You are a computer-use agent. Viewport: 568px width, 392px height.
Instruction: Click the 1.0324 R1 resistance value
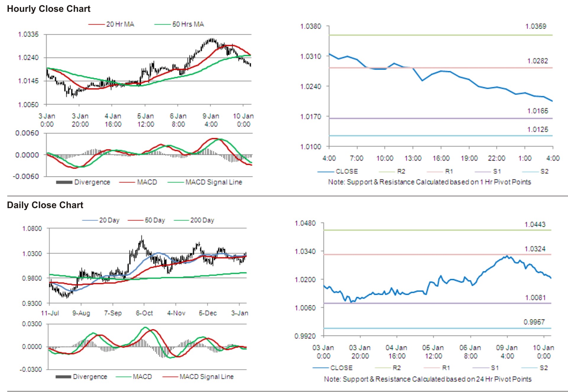point(535,249)
